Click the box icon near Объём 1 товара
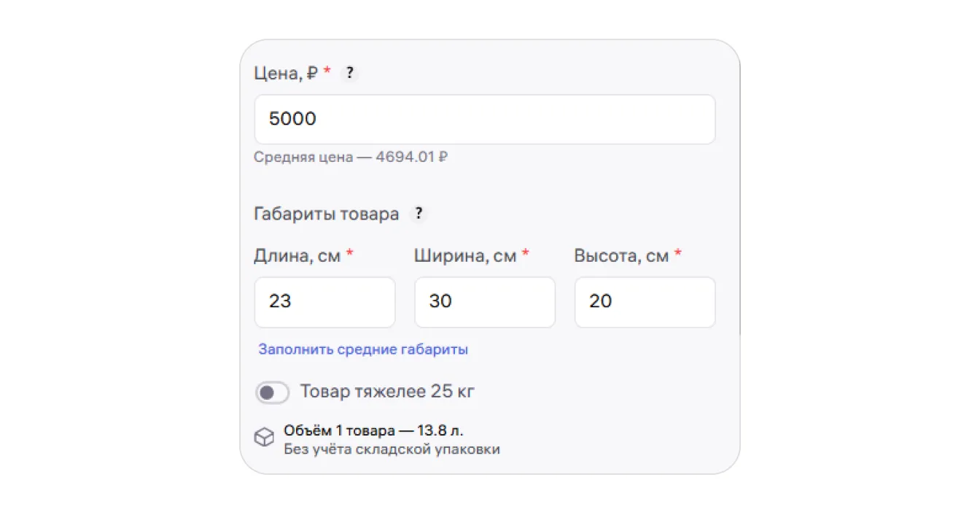The image size is (980, 515). tap(264, 438)
